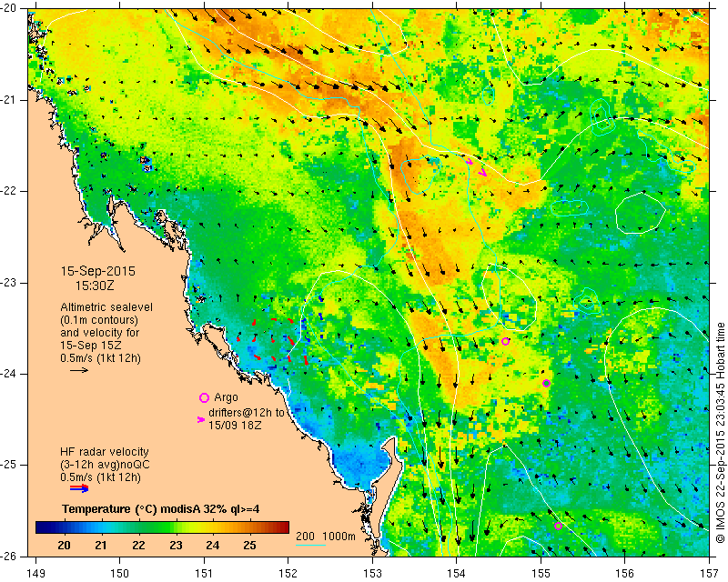
Task: Click the '22' tick on the temperature scale
Action: pyautogui.click(x=138, y=546)
